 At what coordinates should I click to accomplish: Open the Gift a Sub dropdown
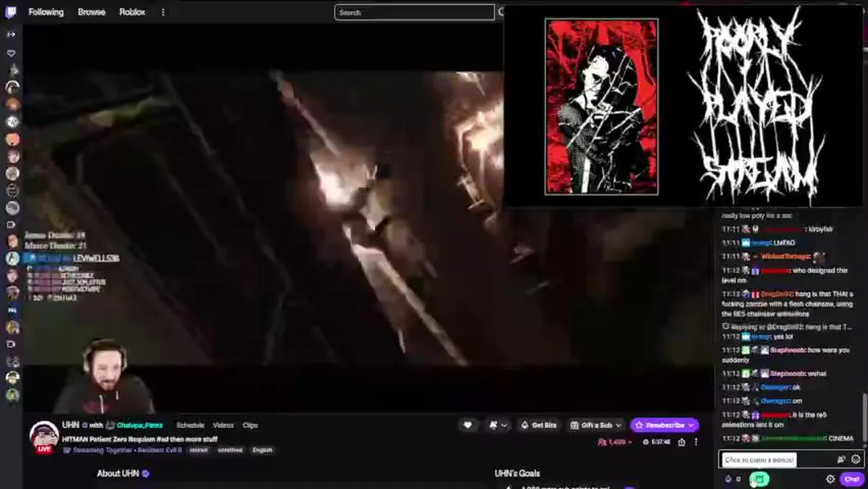click(596, 425)
